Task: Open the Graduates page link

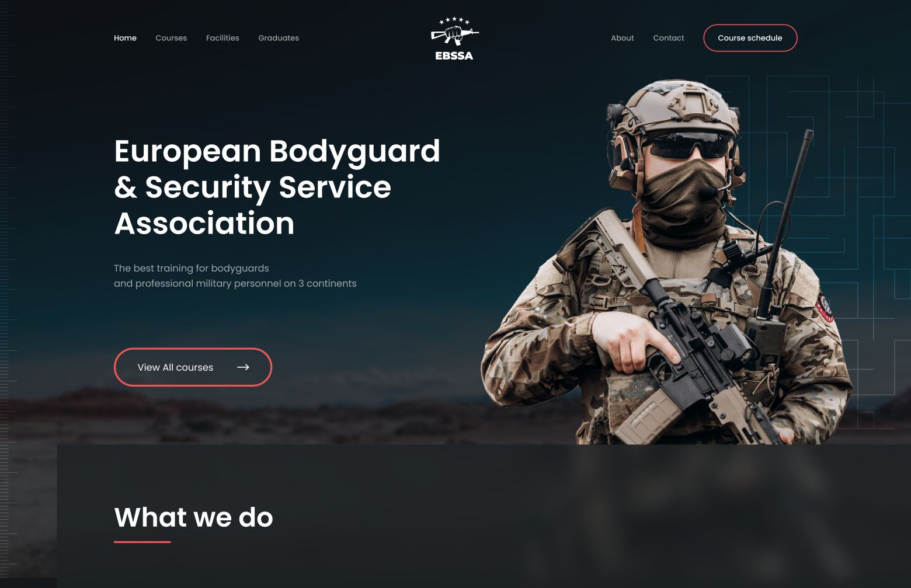Action: [x=279, y=38]
